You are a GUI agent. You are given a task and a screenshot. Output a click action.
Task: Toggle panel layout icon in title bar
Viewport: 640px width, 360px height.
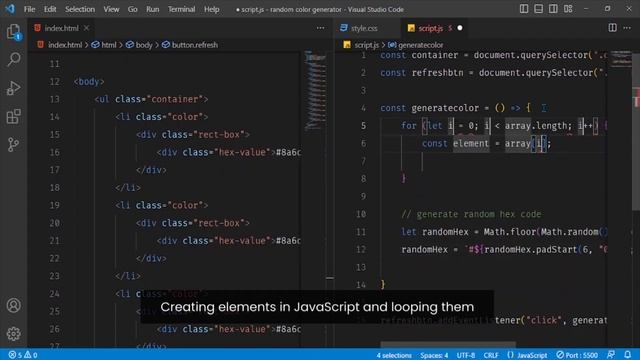point(538,9)
